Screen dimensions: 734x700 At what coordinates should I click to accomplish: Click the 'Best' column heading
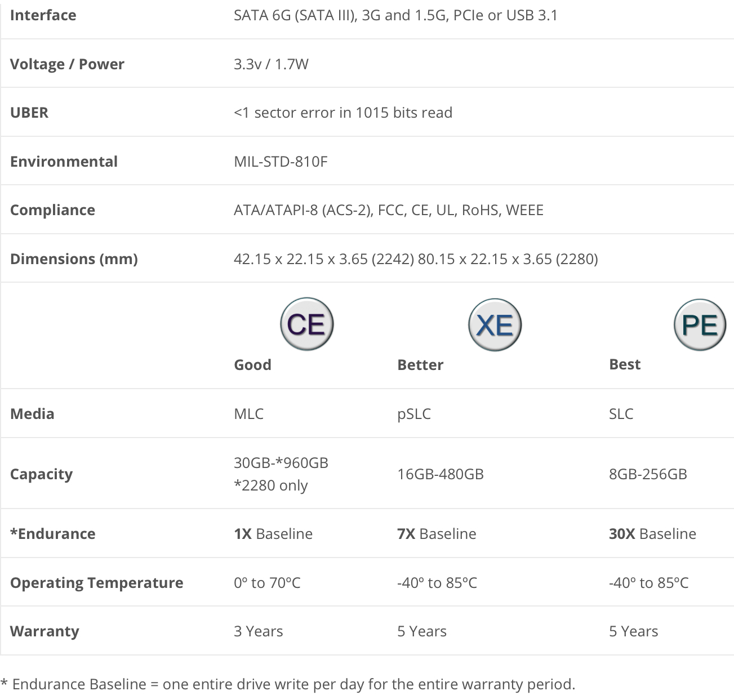tap(625, 364)
